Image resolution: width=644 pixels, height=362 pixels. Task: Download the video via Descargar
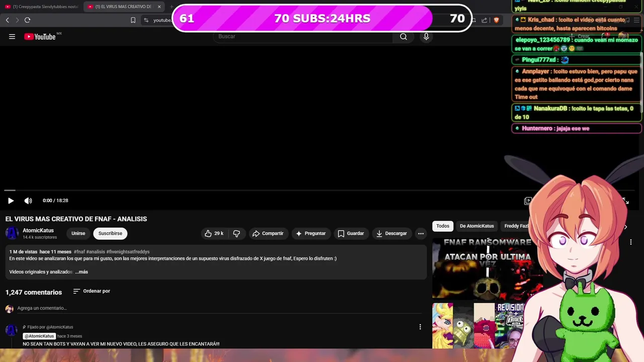pos(391,233)
